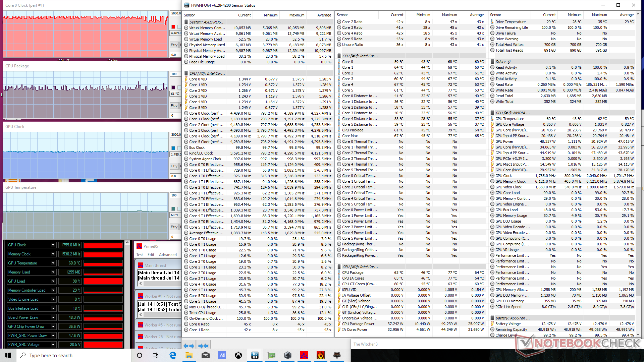Click the Worker #6 window icon in Prime95
This screenshot has height=362, width=644.
click(141, 337)
